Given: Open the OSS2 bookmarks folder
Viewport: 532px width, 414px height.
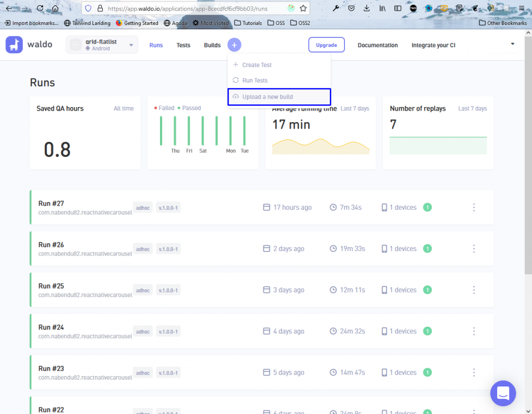Looking at the screenshot, I should pos(300,23).
